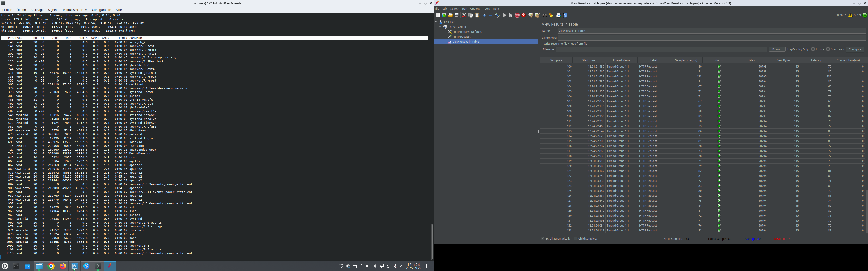Image resolution: width=868 pixels, height=271 pixels.
Task: Click the Clear All double-broom icon
Action: click(537, 15)
